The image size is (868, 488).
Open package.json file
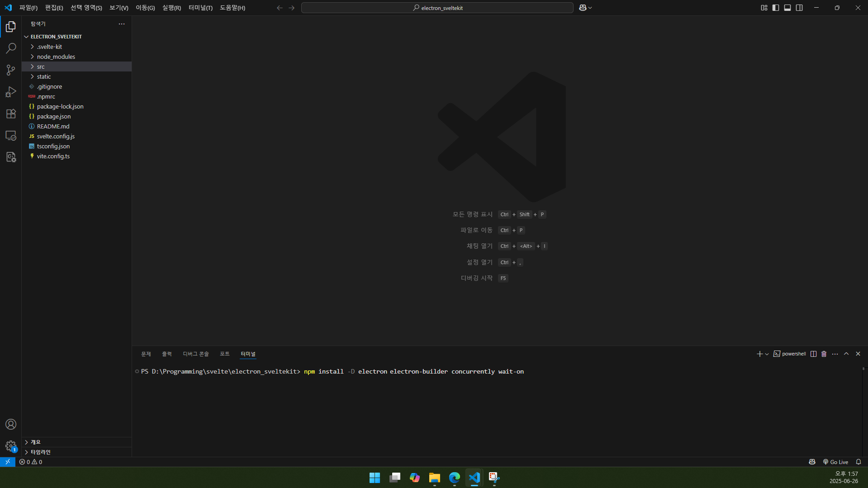pyautogui.click(x=76, y=116)
